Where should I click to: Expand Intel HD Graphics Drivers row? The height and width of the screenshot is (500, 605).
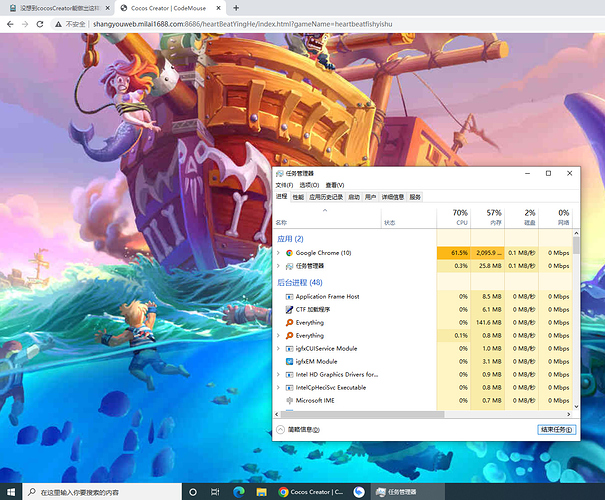pyautogui.click(x=278, y=374)
